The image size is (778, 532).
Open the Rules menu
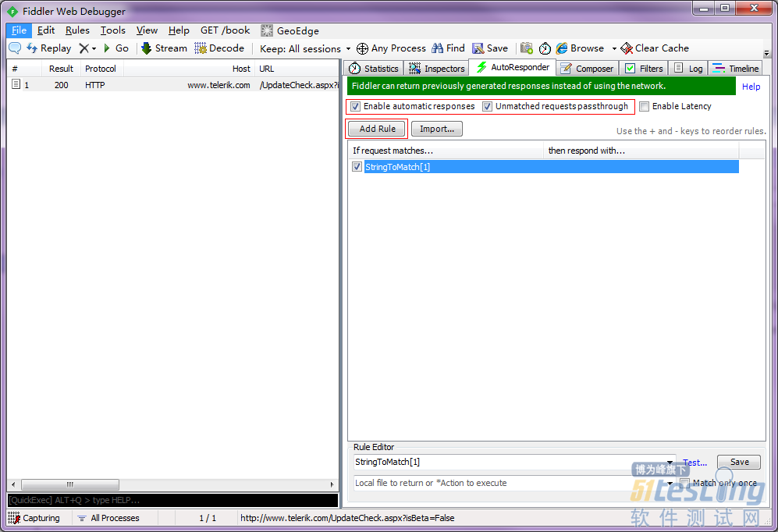coord(77,30)
